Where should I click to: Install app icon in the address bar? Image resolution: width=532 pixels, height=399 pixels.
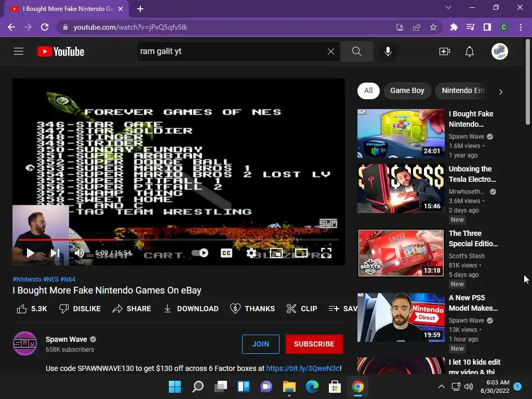click(400, 27)
